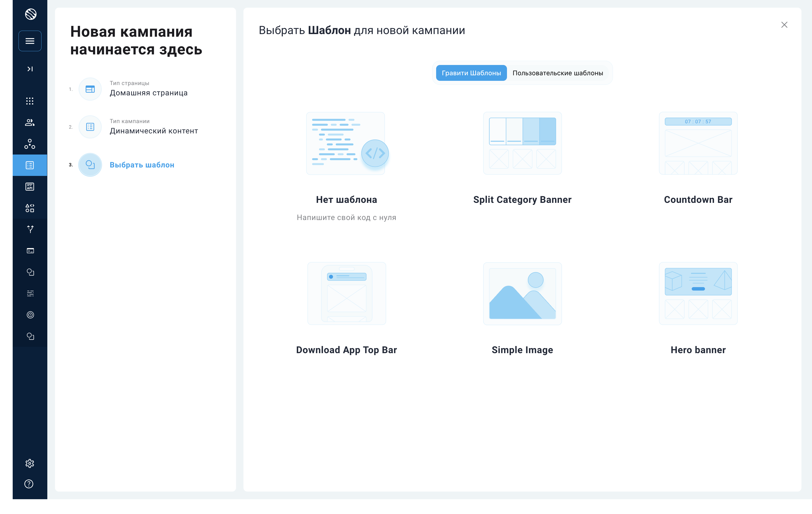Viewport: 812px width, 514px height.
Task: Switch to Пользовательские шаблоны tab
Action: coord(557,73)
